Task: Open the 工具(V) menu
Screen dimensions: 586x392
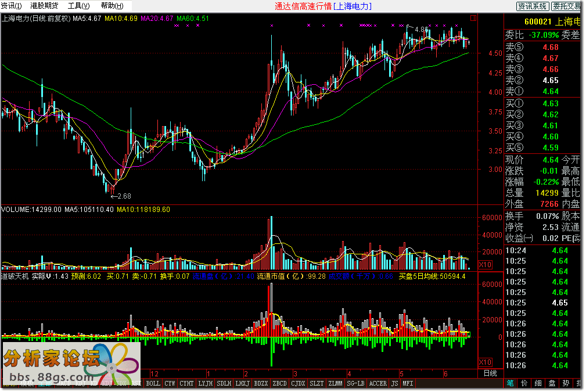Action: coord(79,6)
